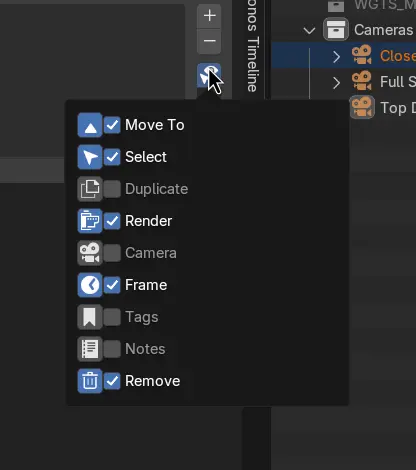Click the Move To label

coord(155,125)
